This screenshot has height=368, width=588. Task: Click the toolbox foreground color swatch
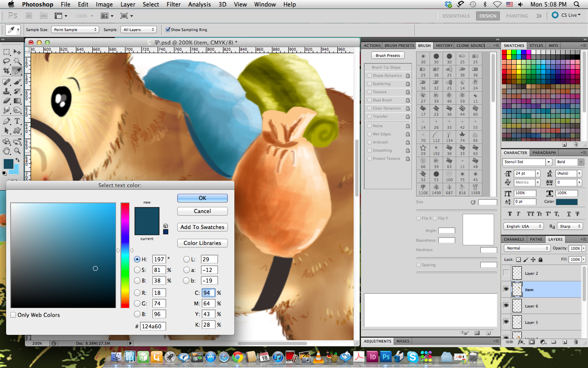(x=8, y=164)
